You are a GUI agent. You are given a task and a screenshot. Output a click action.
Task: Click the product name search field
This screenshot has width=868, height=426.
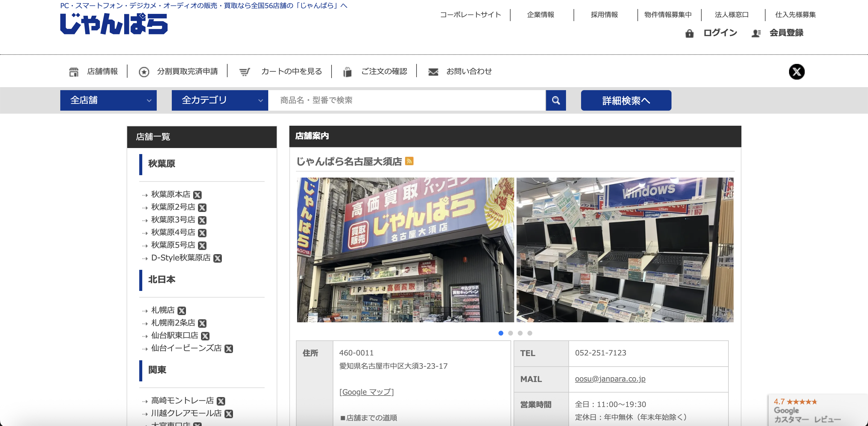[x=407, y=100]
